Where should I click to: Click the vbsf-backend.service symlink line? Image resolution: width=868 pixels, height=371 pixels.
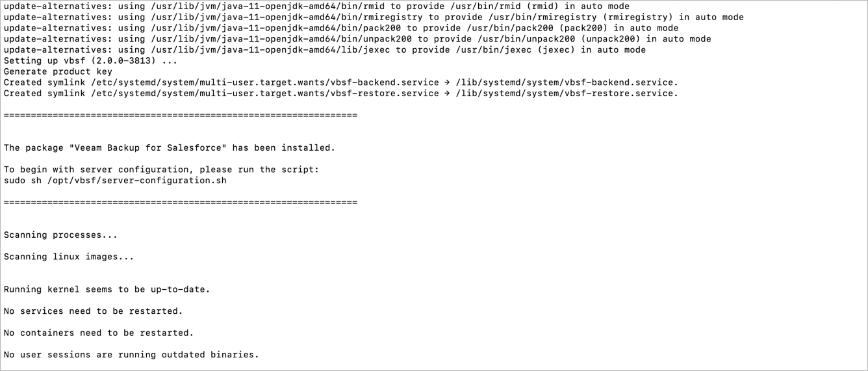tap(341, 83)
